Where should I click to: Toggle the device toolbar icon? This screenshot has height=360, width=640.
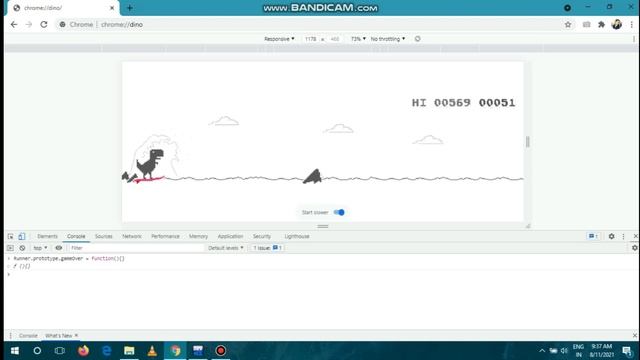click(22, 236)
